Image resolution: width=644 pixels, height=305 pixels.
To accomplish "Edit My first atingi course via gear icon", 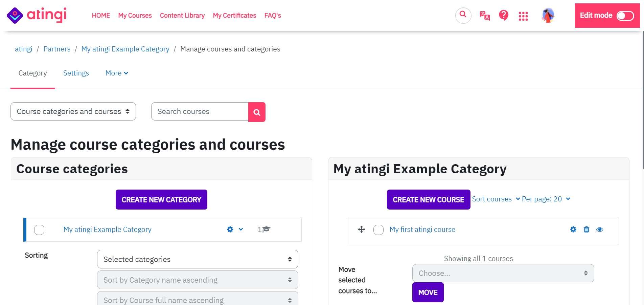I will (x=573, y=230).
